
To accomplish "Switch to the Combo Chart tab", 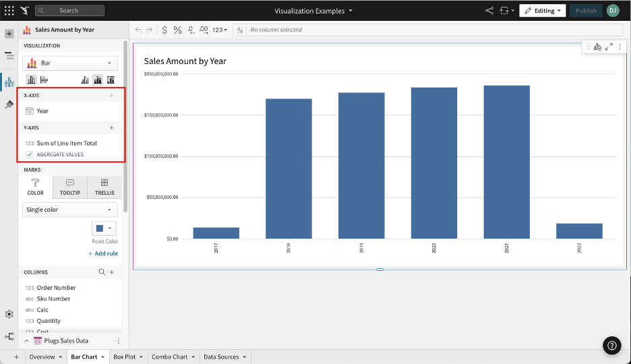I will [173, 357].
